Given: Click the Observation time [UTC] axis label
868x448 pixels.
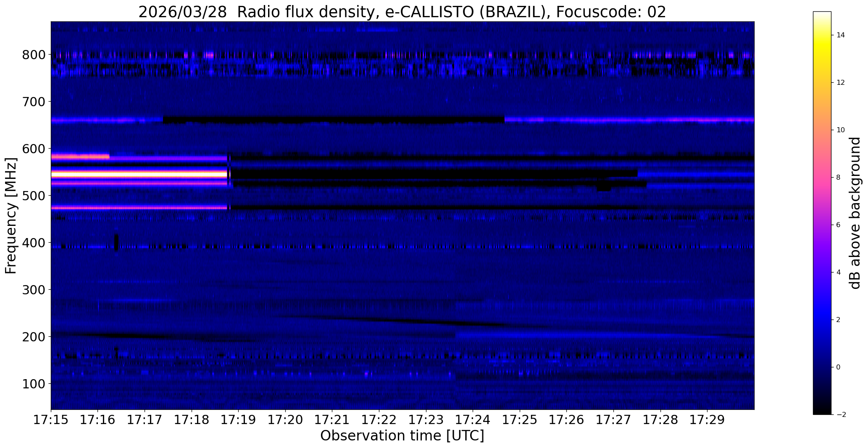Looking at the screenshot, I should point(402,436).
